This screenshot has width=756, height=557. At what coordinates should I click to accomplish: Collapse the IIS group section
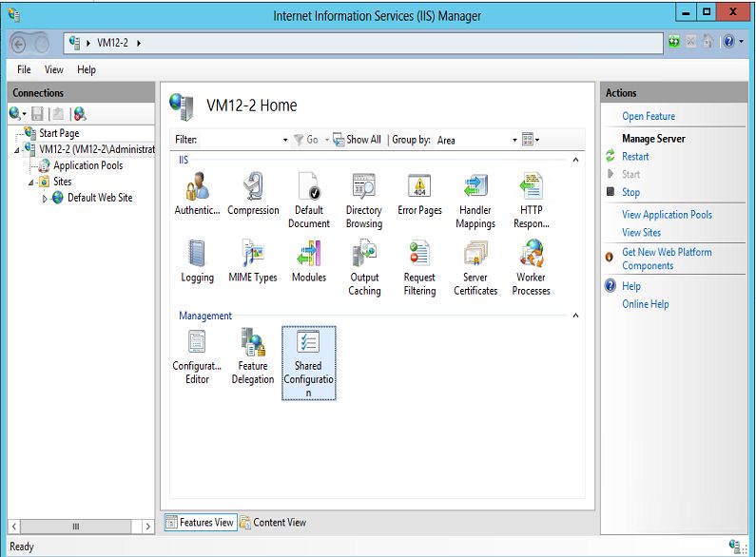(x=575, y=160)
